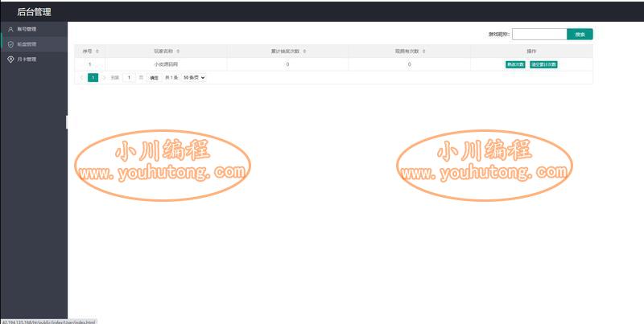Go to previous page arrow in pagination

(x=81, y=77)
